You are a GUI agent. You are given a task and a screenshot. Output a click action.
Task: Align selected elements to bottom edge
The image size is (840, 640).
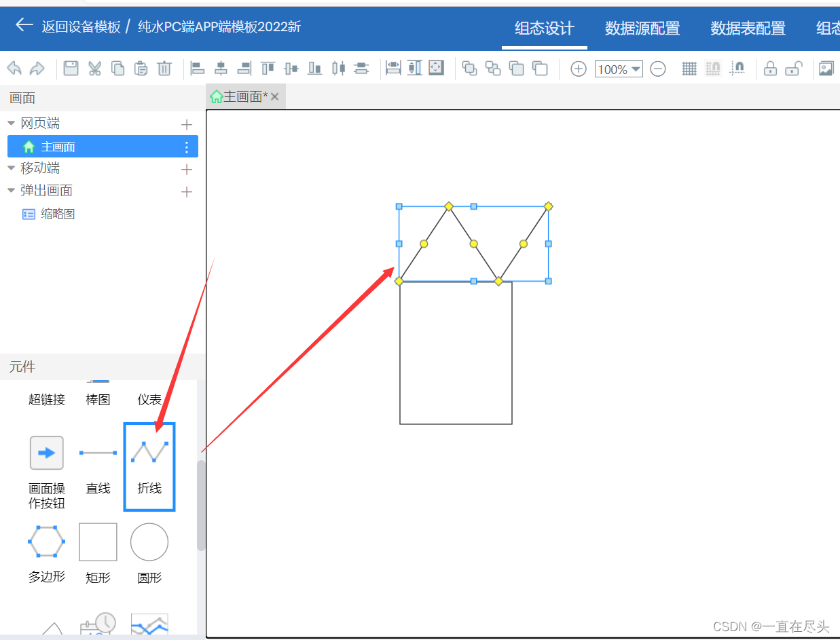pos(314,69)
